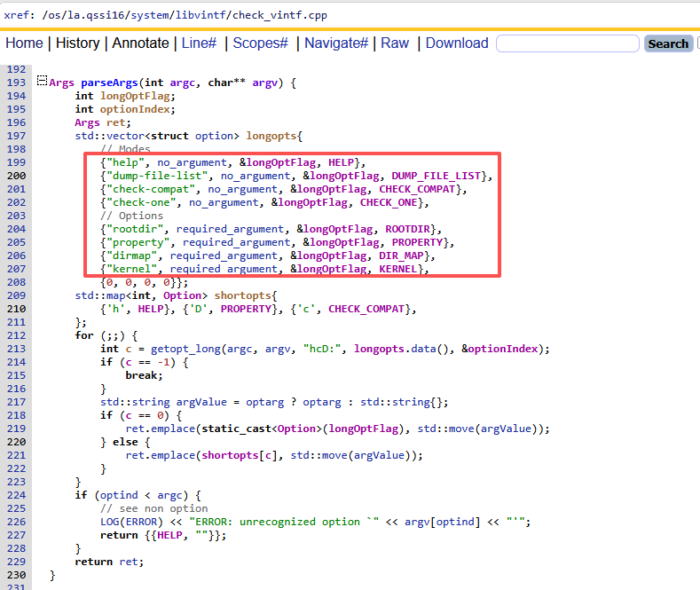Open the Home link
Screen dimensions: 700x590
coord(24,43)
